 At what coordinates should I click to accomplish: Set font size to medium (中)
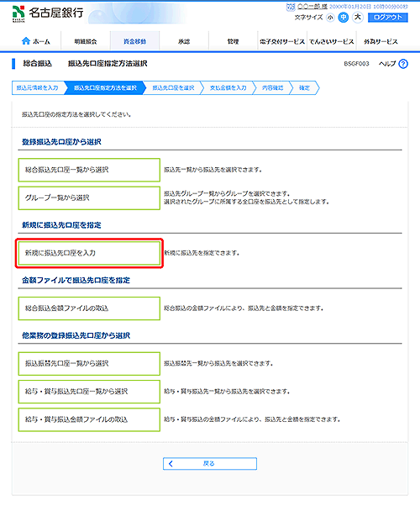343,18
